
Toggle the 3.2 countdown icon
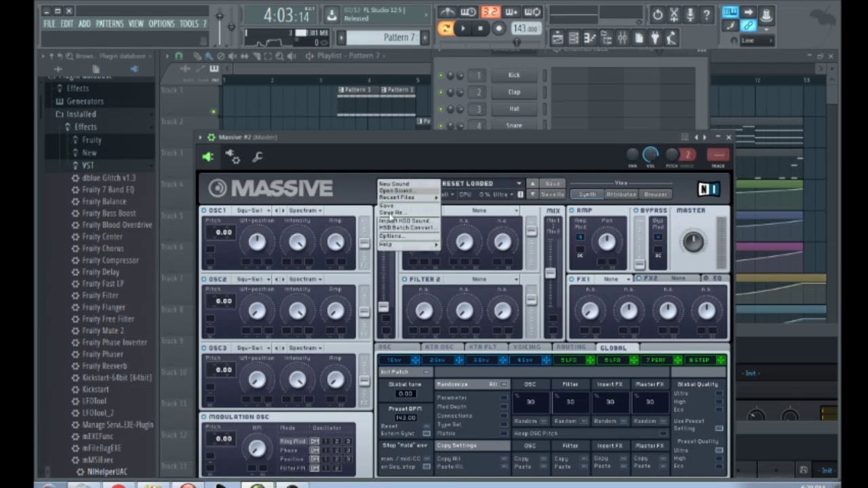(x=490, y=12)
